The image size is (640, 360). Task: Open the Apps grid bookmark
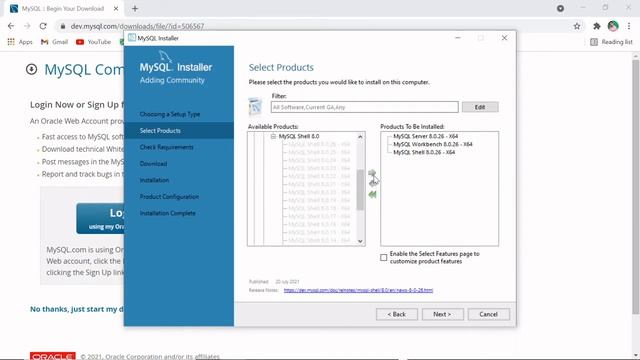click(x=20, y=42)
